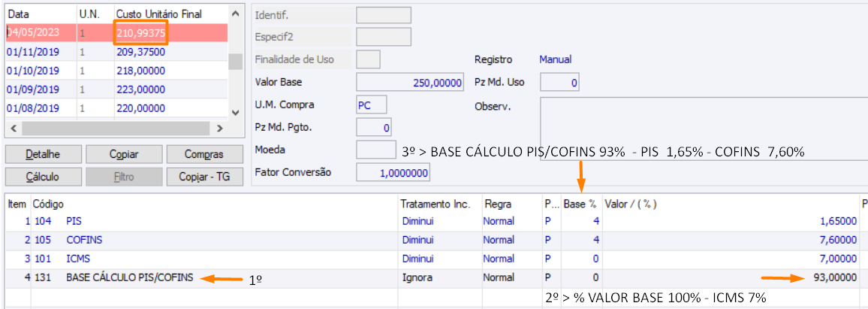868x309 pixels.
Task: Click the Copiar - TG button
Action: [x=205, y=177]
